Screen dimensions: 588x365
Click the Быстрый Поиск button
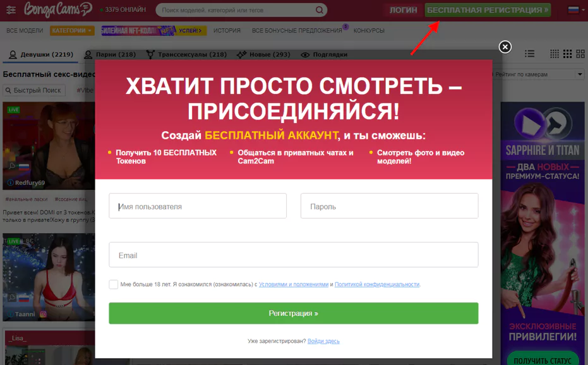pyautogui.click(x=33, y=90)
